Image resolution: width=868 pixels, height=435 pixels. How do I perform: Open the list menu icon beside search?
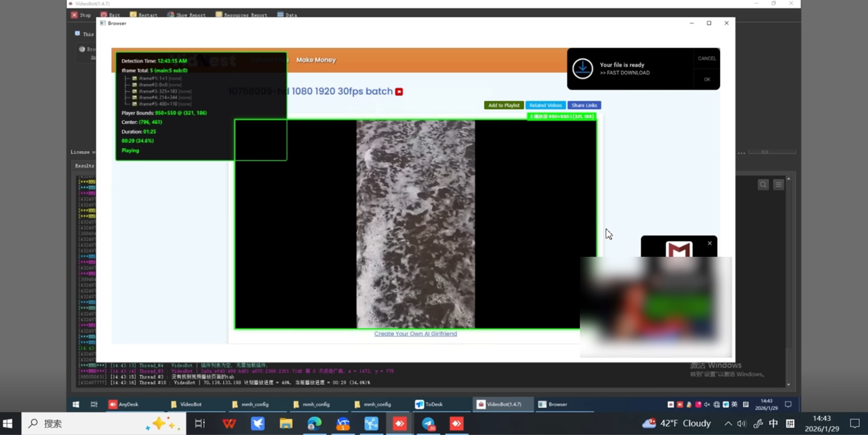(x=778, y=184)
